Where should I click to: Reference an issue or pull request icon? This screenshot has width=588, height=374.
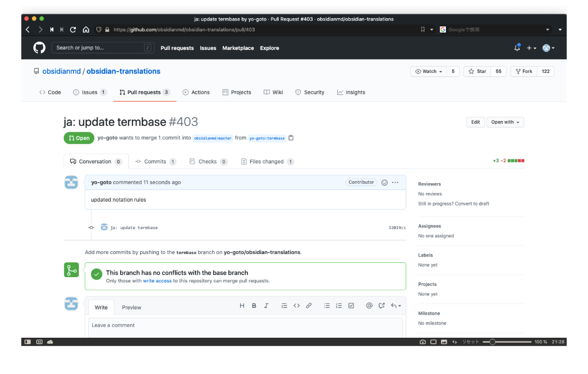[382, 305]
